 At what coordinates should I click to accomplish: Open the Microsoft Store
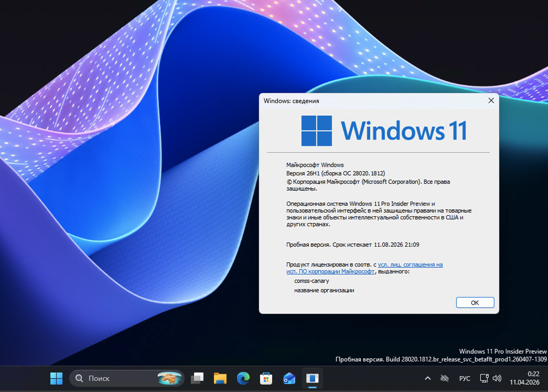point(266,379)
